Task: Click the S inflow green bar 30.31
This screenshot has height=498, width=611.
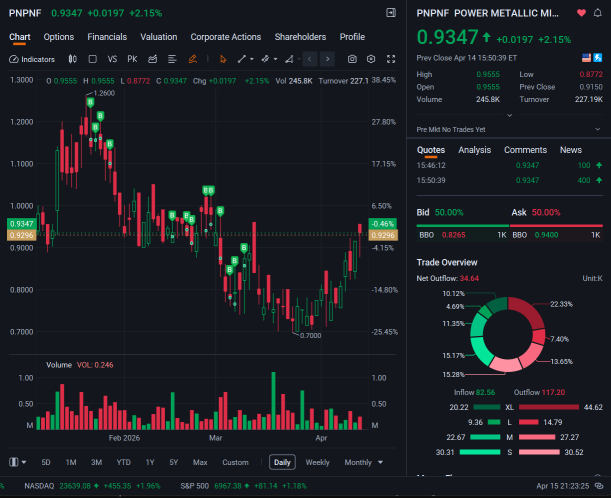Action: pyautogui.click(x=480, y=452)
